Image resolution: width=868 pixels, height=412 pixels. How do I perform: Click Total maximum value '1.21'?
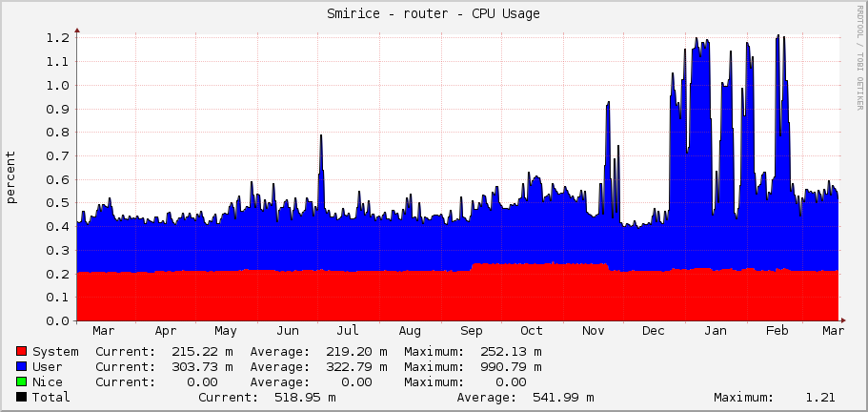[820, 397]
